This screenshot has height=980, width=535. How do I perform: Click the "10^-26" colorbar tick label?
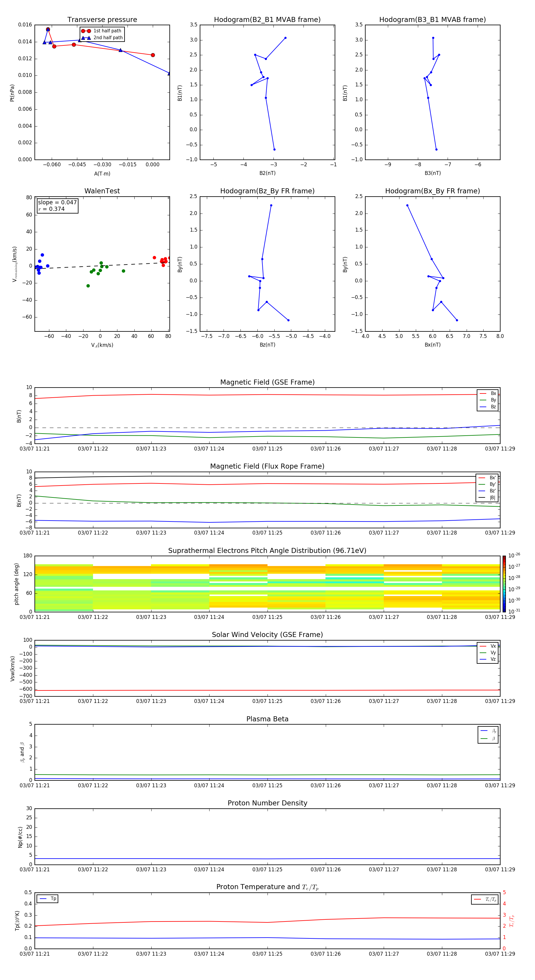[x=514, y=555]
